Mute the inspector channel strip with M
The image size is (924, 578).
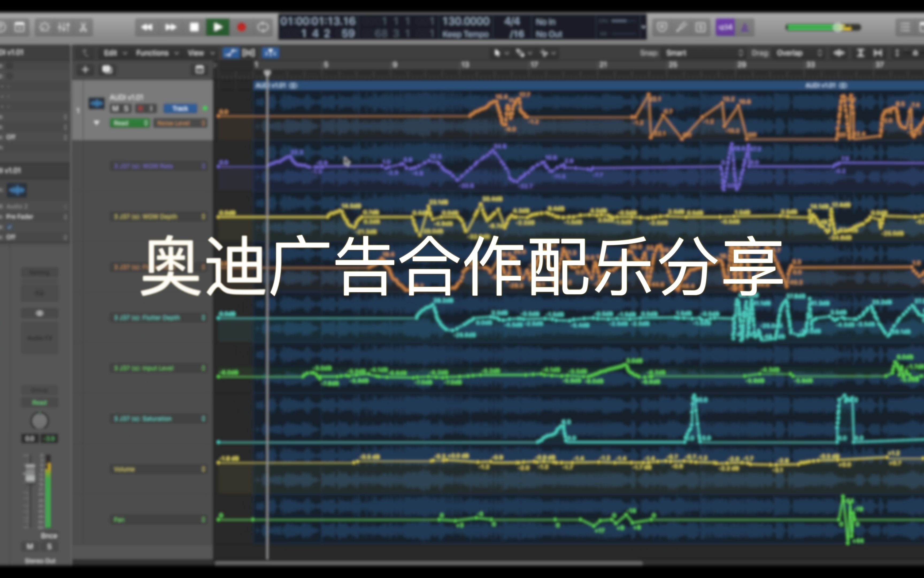(x=30, y=547)
